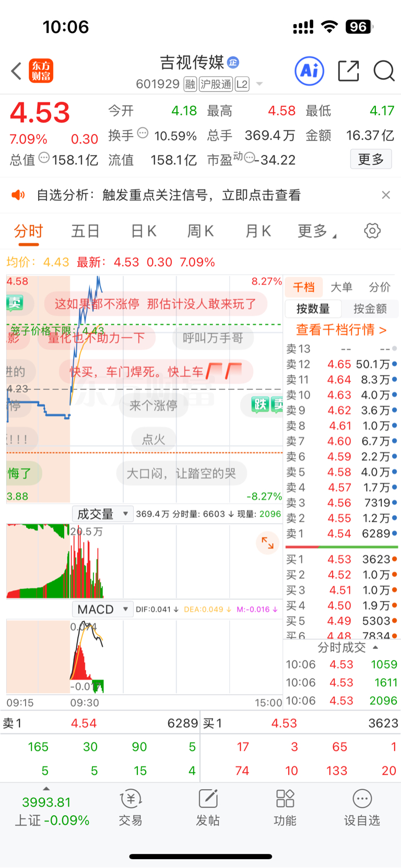
Task: Dismiss the 自选分析 notice banner
Action: click(x=386, y=195)
